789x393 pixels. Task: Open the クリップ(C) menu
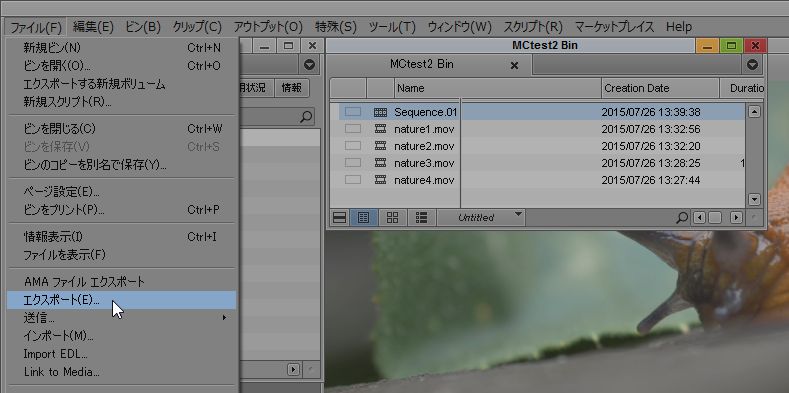tap(197, 27)
